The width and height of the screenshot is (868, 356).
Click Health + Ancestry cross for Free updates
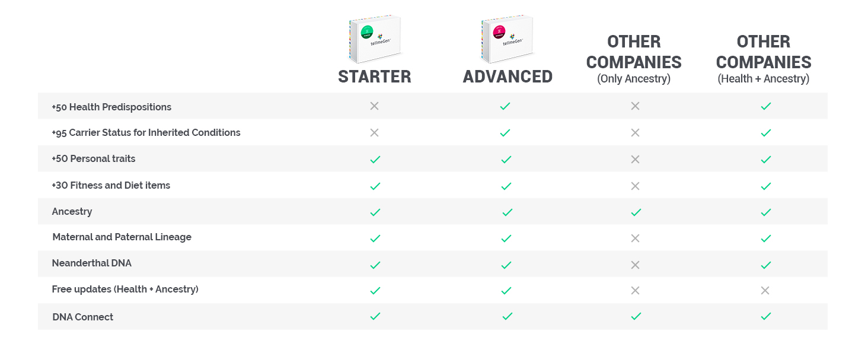[x=765, y=290]
